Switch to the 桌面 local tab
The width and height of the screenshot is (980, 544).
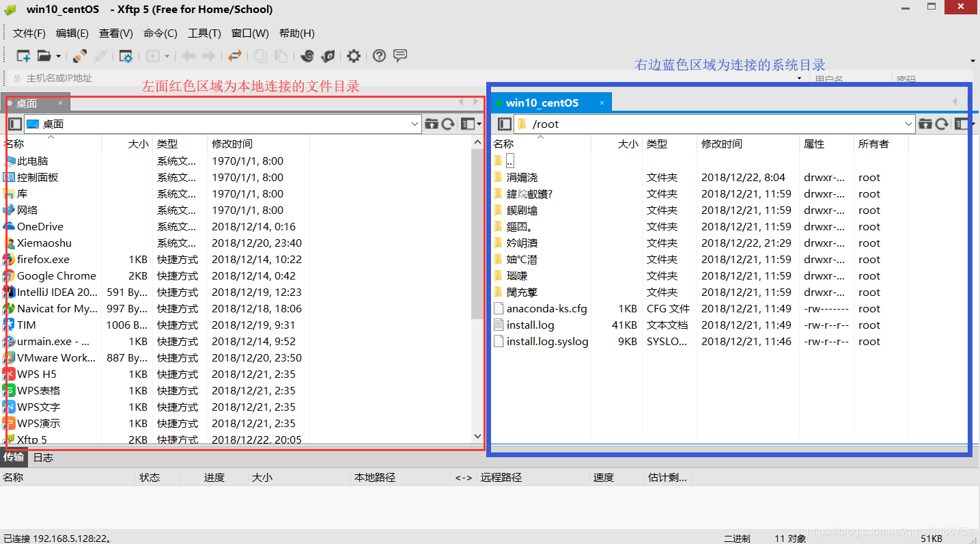click(27, 104)
